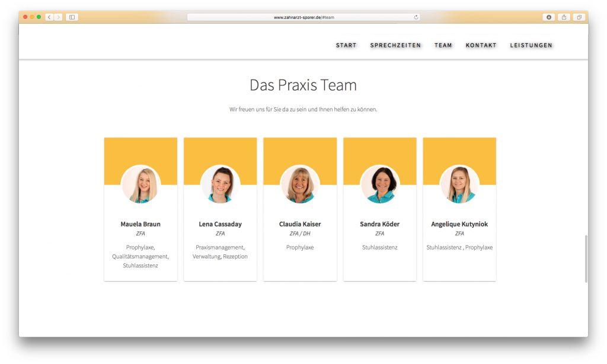The height and width of the screenshot is (364, 607).
Task: Show the Safari tab overview
Action: [x=579, y=17]
